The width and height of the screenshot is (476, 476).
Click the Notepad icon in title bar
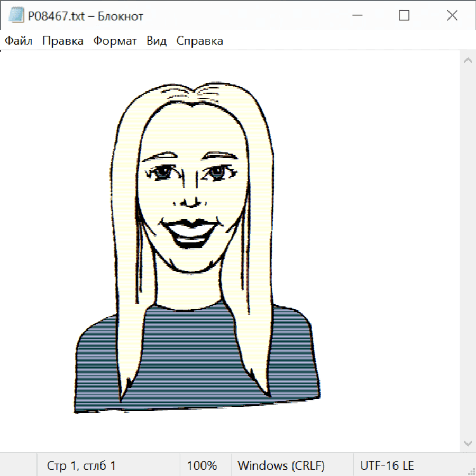click(16, 16)
